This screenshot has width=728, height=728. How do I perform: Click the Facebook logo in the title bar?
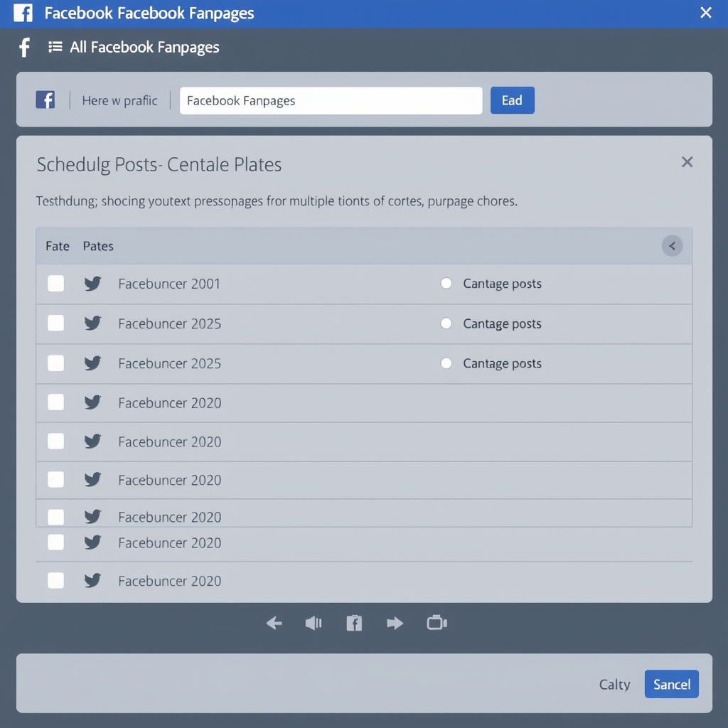click(x=23, y=13)
